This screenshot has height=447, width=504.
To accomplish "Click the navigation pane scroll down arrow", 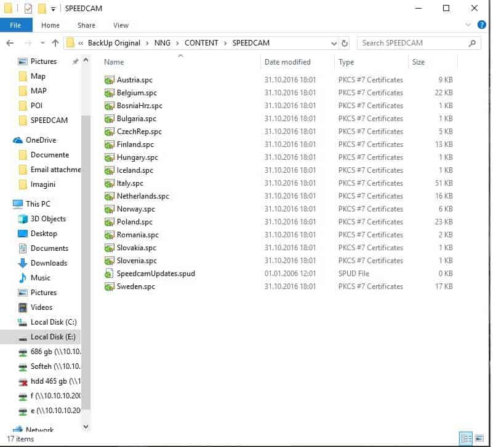I will [86, 426].
